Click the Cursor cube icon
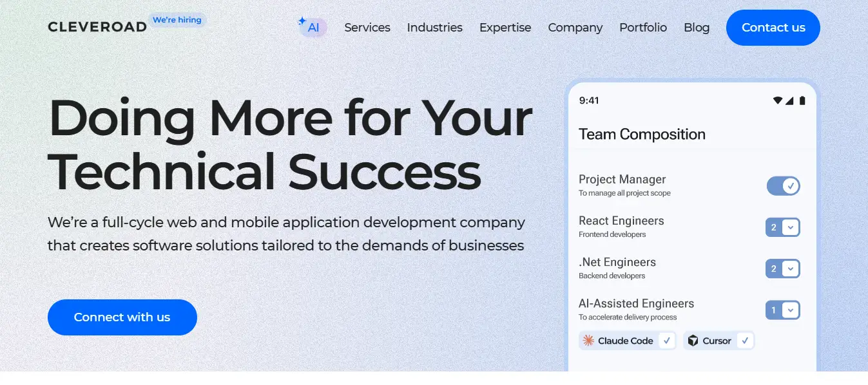 [693, 341]
